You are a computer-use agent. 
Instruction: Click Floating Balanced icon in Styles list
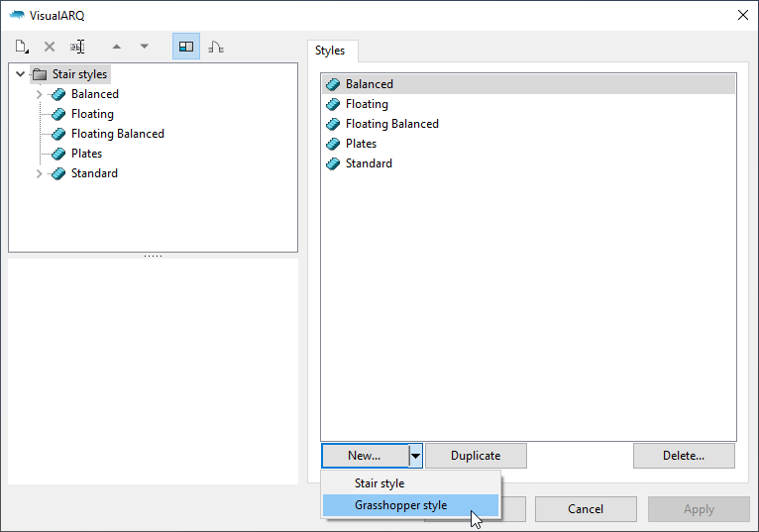pyautogui.click(x=333, y=124)
